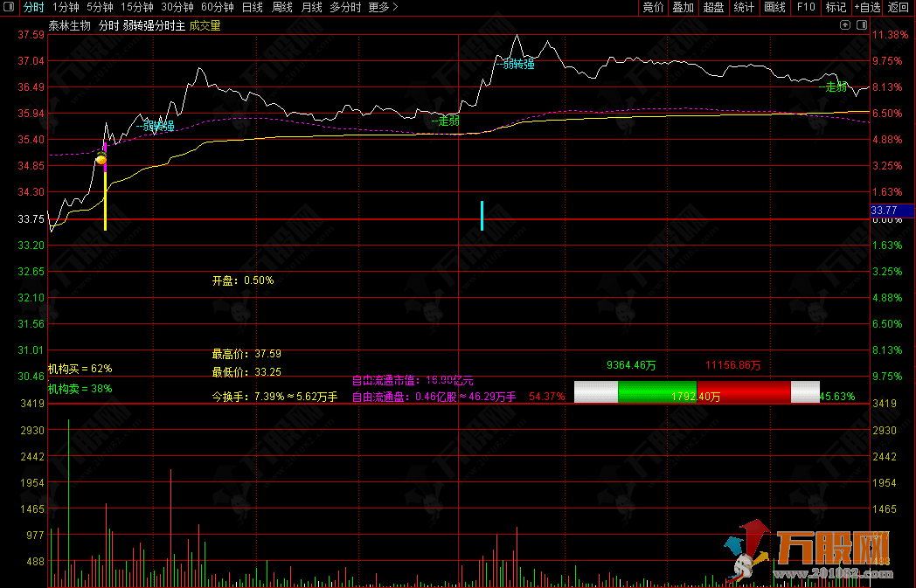Click the red 11156.86万 value
This screenshot has width=916, height=588.
coord(732,365)
